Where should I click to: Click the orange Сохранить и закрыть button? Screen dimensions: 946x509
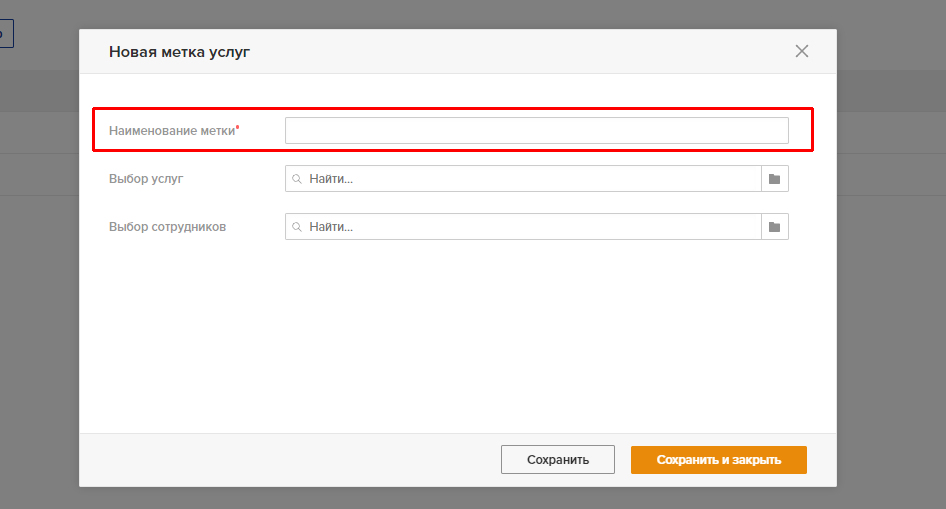coord(719,460)
